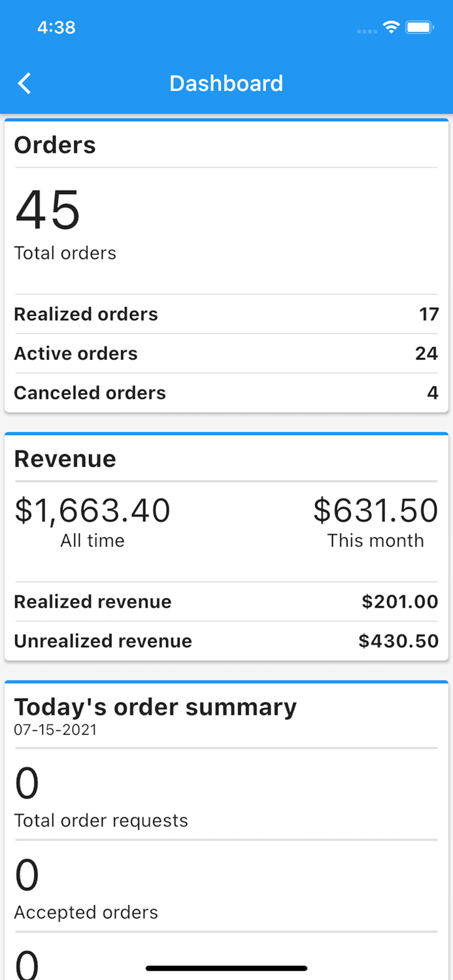Click the Accepted orders count

coord(27,875)
